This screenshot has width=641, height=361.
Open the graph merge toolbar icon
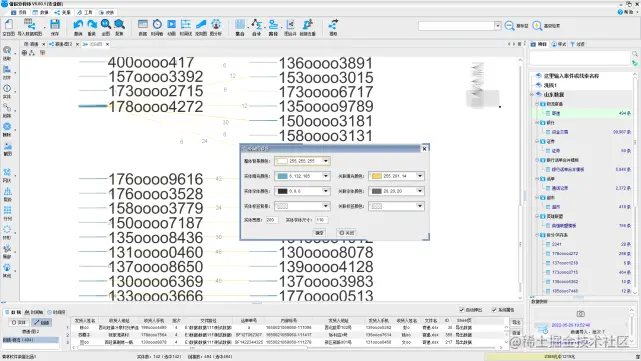(290, 25)
